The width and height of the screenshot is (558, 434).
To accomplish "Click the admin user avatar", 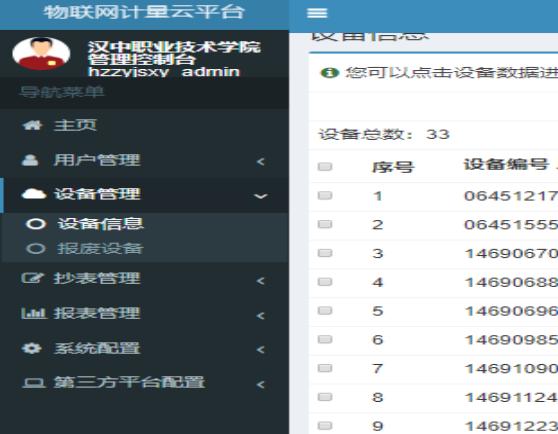I will pyautogui.click(x=41, y=54).
